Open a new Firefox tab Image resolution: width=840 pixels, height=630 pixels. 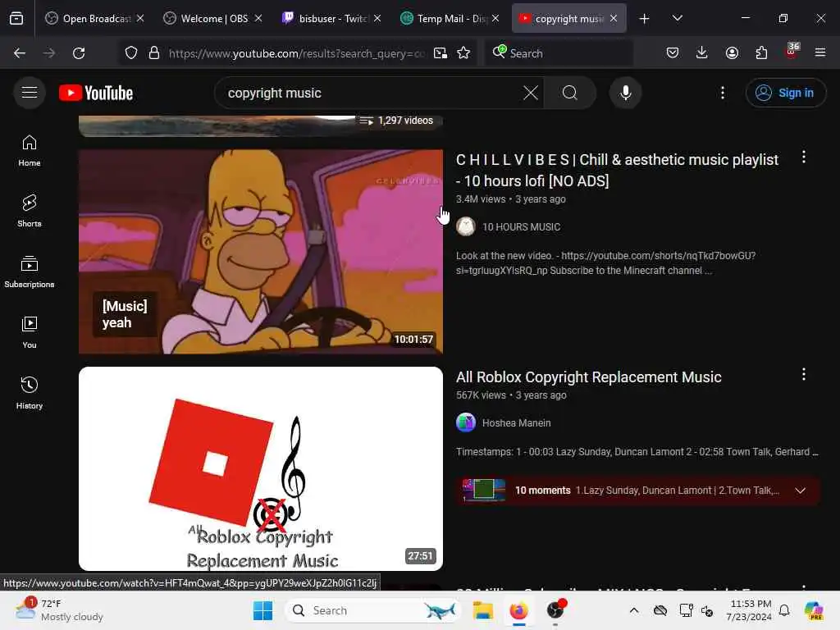tap(645, 19)
